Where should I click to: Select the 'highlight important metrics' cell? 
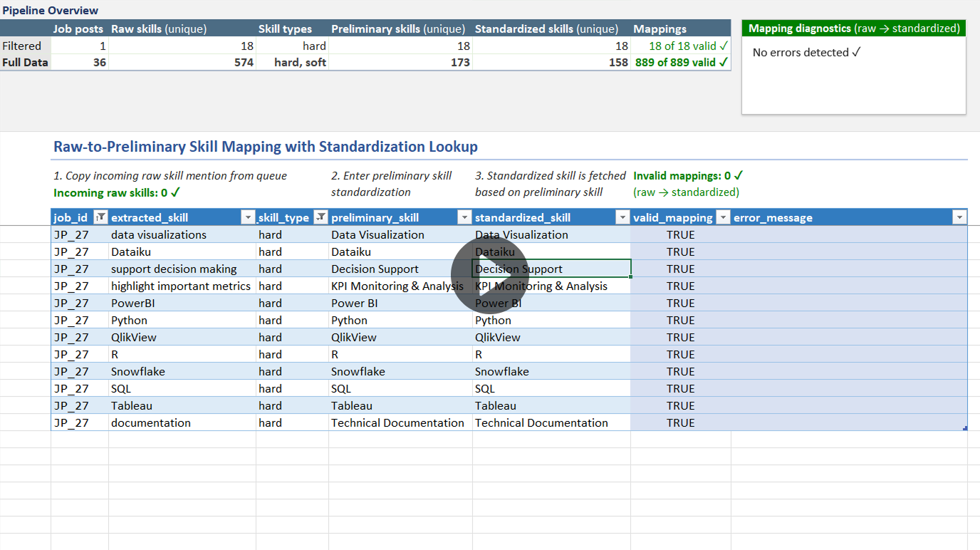coord(182,286)
